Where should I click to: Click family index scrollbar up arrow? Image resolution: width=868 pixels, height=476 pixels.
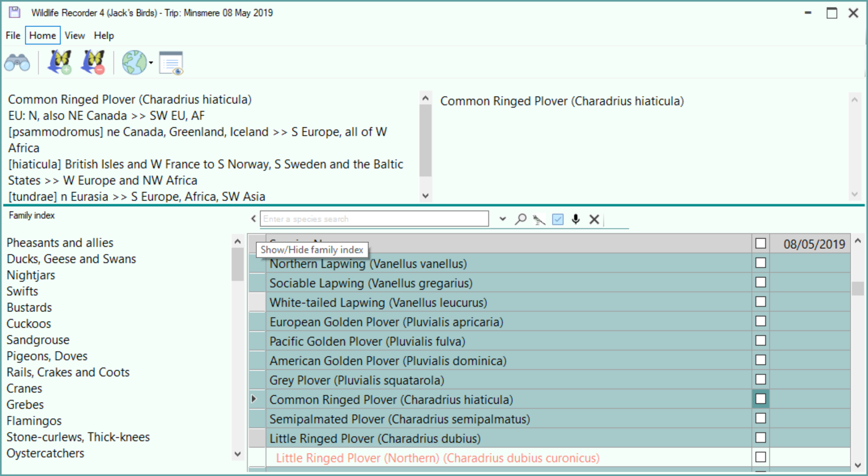pos(238,241)
